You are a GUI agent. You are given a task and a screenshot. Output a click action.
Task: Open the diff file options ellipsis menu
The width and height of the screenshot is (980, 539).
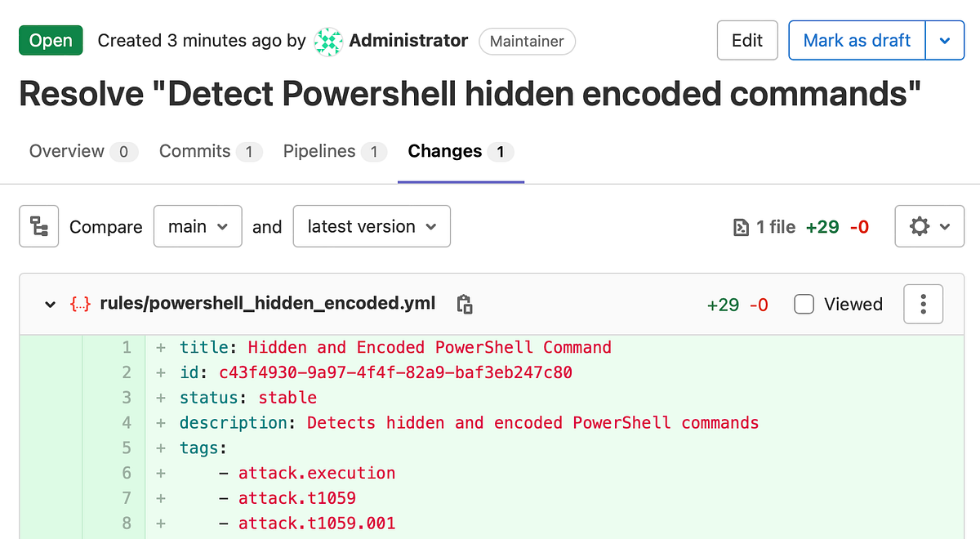[923, 304]
